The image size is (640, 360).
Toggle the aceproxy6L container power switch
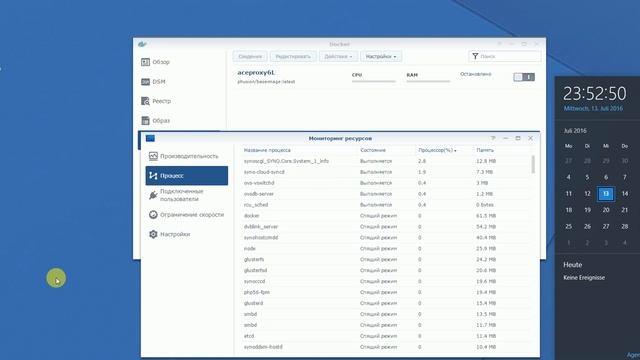tap(524, 77)
